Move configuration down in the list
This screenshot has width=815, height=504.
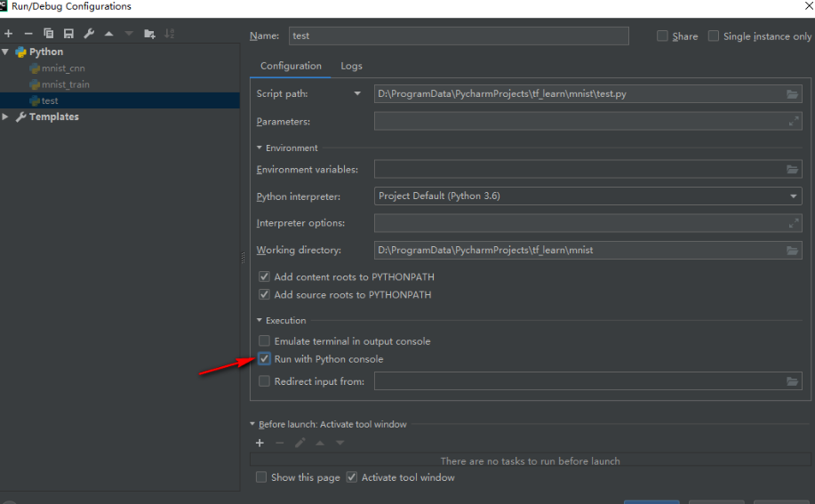129,34
